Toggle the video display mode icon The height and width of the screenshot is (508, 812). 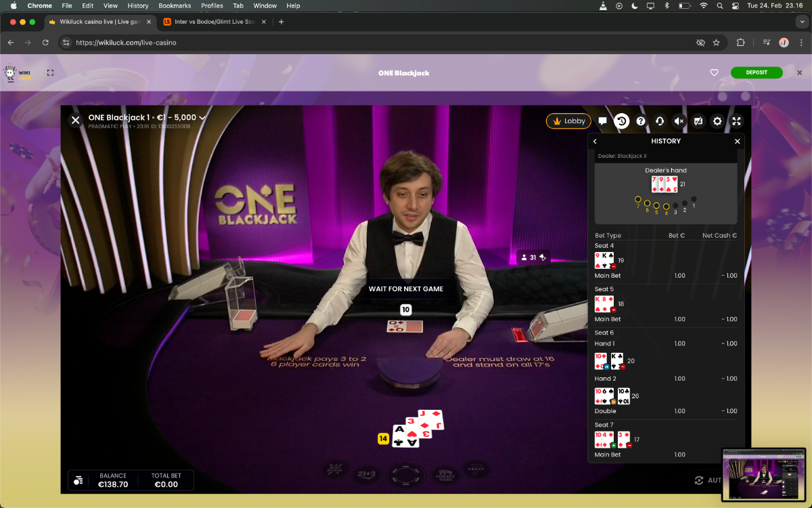[x=698, y=121]
